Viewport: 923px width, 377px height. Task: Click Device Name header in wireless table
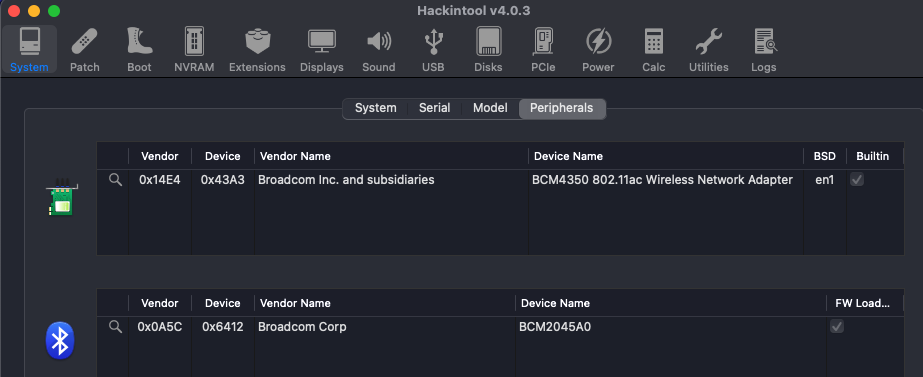(666, 156)
